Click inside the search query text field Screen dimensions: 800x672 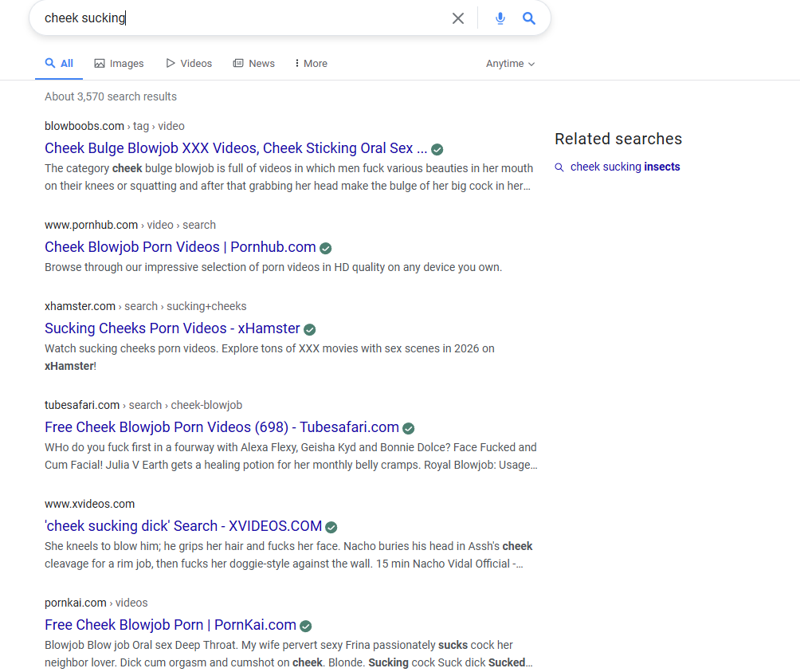click(239, 18)
